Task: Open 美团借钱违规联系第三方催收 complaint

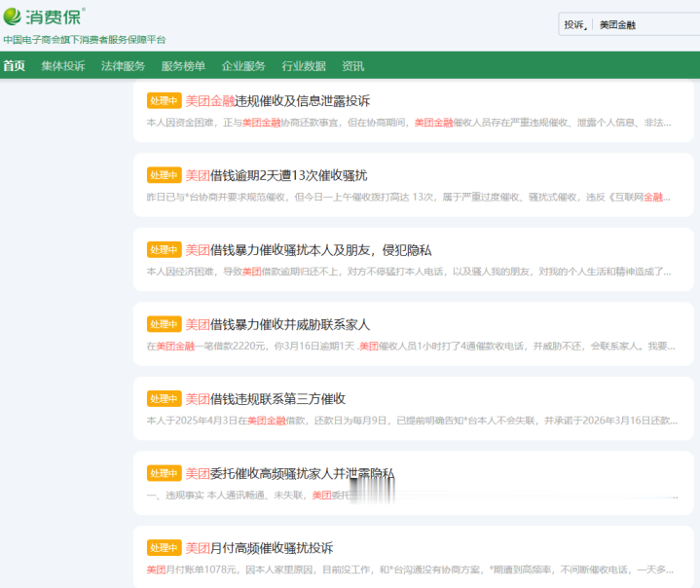Action: (266, 398)
